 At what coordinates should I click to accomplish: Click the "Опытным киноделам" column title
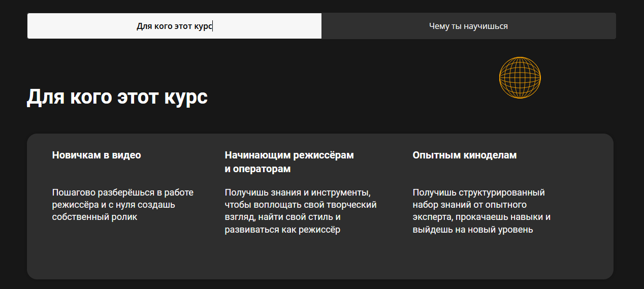[464, 155]
